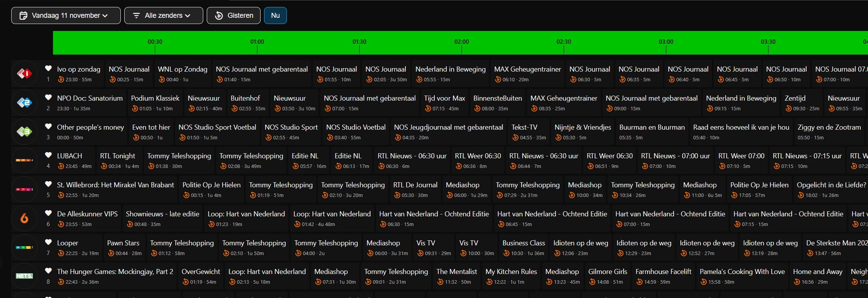
Task: Open The Hunger Games: Mockingjay, Part 2
Action: tap(115, 276)
